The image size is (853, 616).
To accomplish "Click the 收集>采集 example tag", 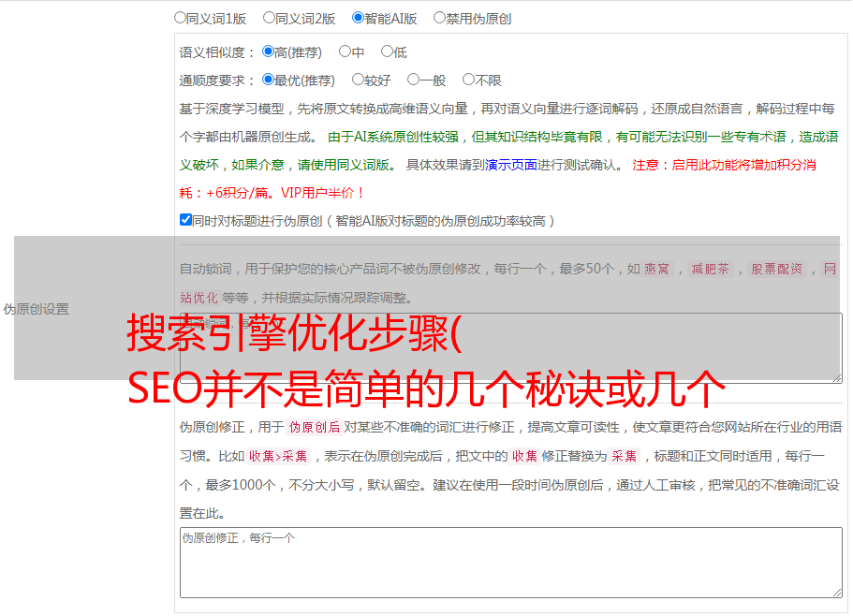I will click(278, 456).
